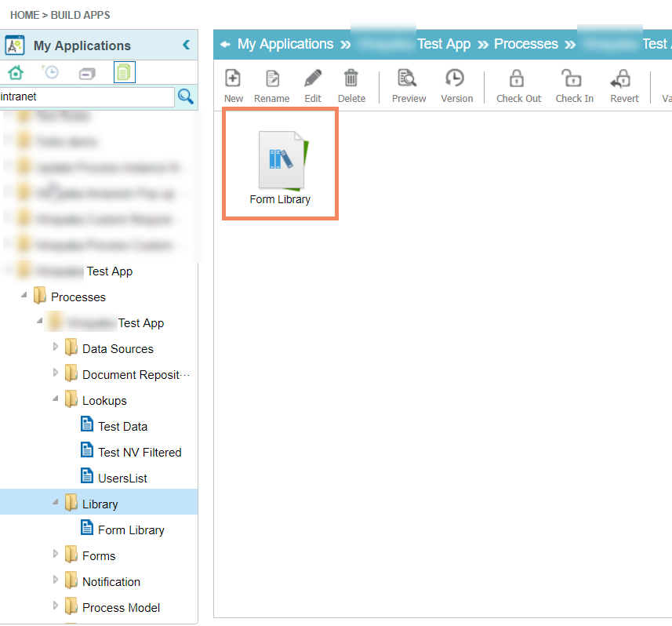Click the Revert toolbar icon

(x=624, y=79)
